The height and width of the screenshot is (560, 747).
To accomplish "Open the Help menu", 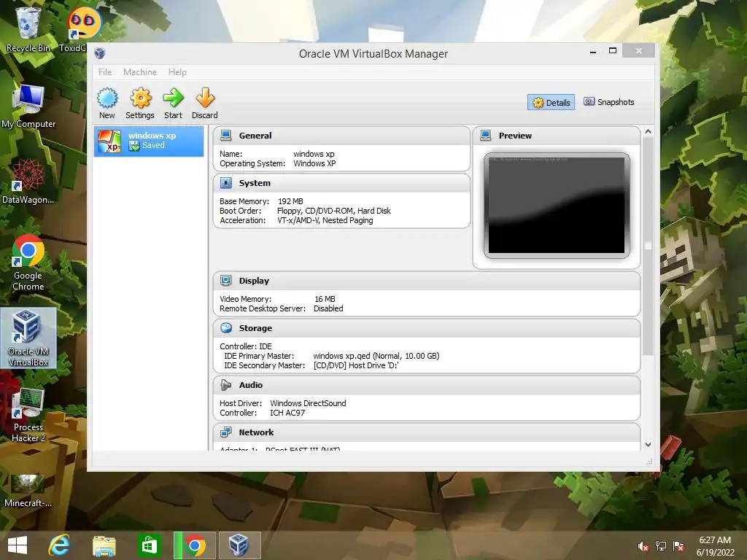I will point(177,72).
